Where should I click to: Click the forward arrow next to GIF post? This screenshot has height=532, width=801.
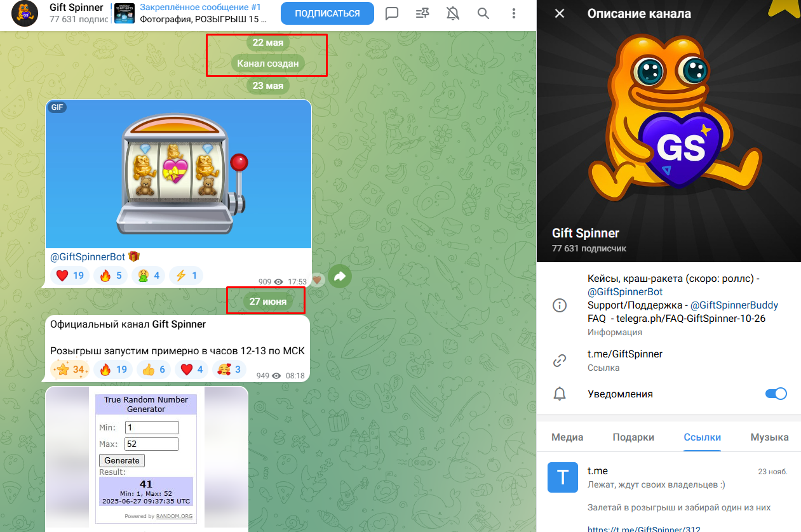click(x=340, y=276)
